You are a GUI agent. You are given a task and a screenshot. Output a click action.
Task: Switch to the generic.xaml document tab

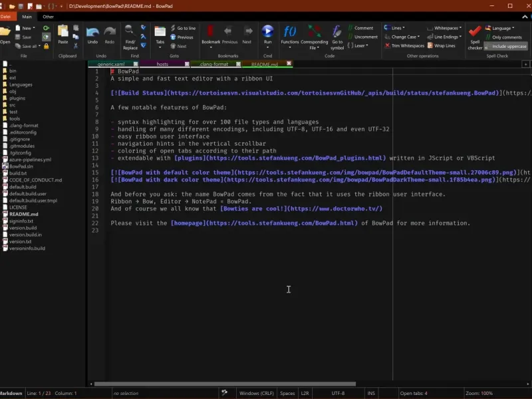click(x=110, y=65)
